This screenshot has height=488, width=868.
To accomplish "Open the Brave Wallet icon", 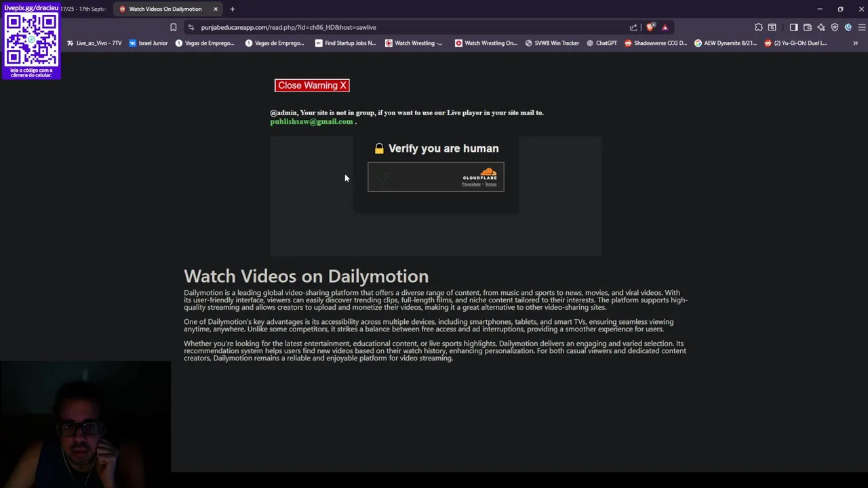I will (807, 27).
